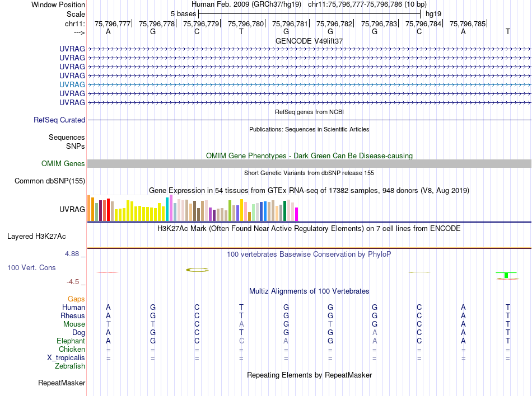Click the olive PhyloP conservation peak

click(197, 270)
